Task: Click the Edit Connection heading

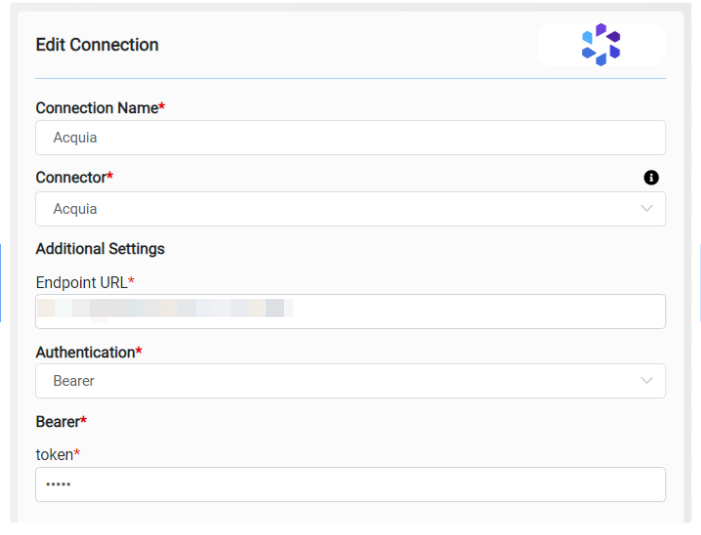Action: [x=97, y=45]
